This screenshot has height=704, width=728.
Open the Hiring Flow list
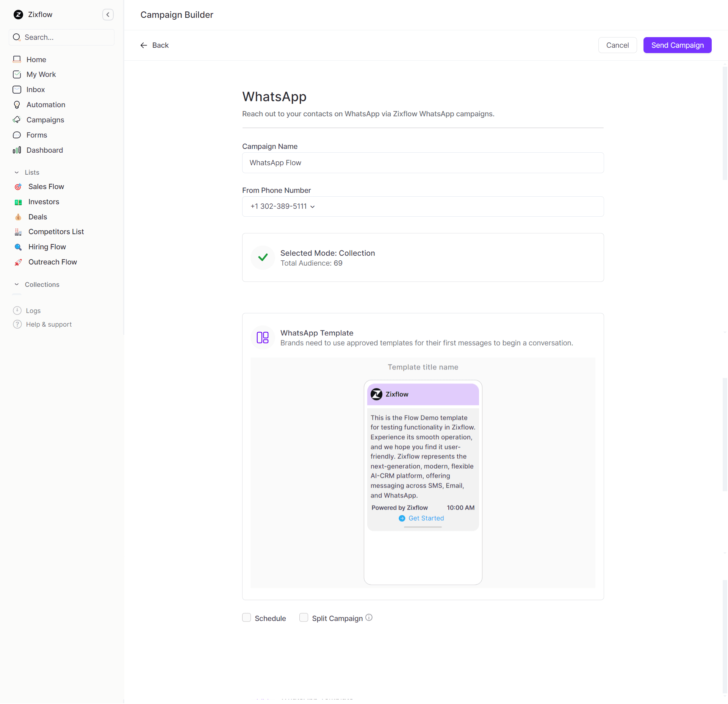[x=47, y=247]
